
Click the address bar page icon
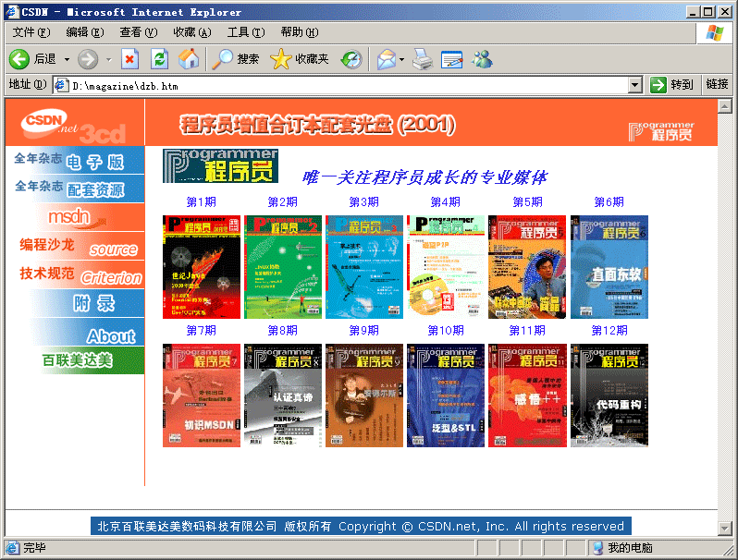point(61,86)
